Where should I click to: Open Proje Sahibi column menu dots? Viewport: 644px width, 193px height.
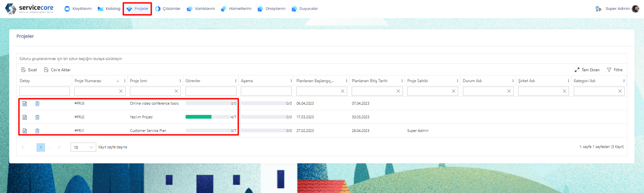(457, 81)
